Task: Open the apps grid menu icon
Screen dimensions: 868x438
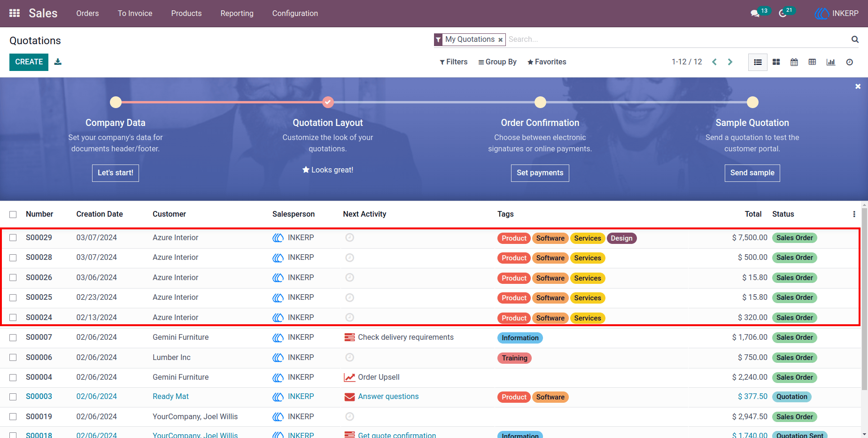Action: coord(15,13)
